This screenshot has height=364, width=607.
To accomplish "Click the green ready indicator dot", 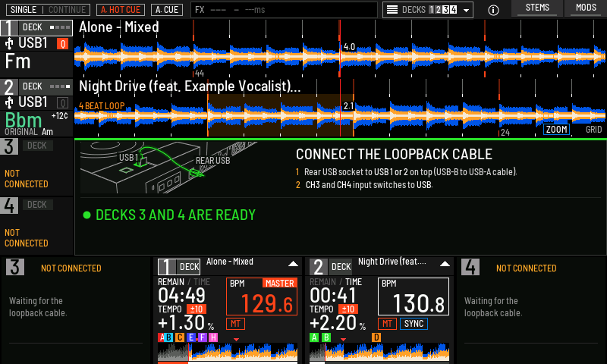I will point(86,215).
